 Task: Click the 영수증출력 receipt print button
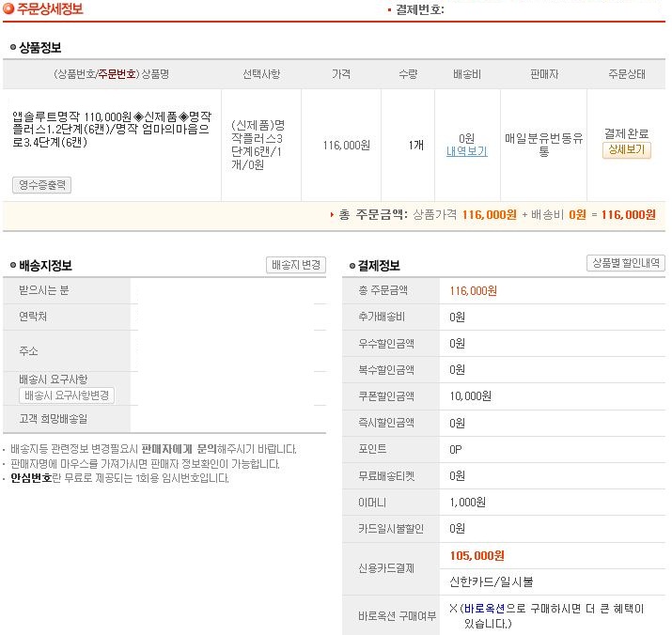pos(41,185)
